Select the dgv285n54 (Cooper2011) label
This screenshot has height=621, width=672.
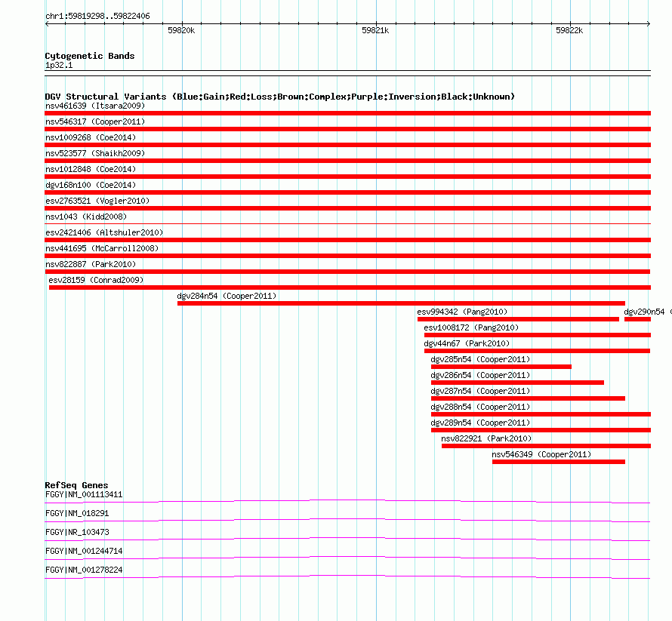tap(480, 359)
